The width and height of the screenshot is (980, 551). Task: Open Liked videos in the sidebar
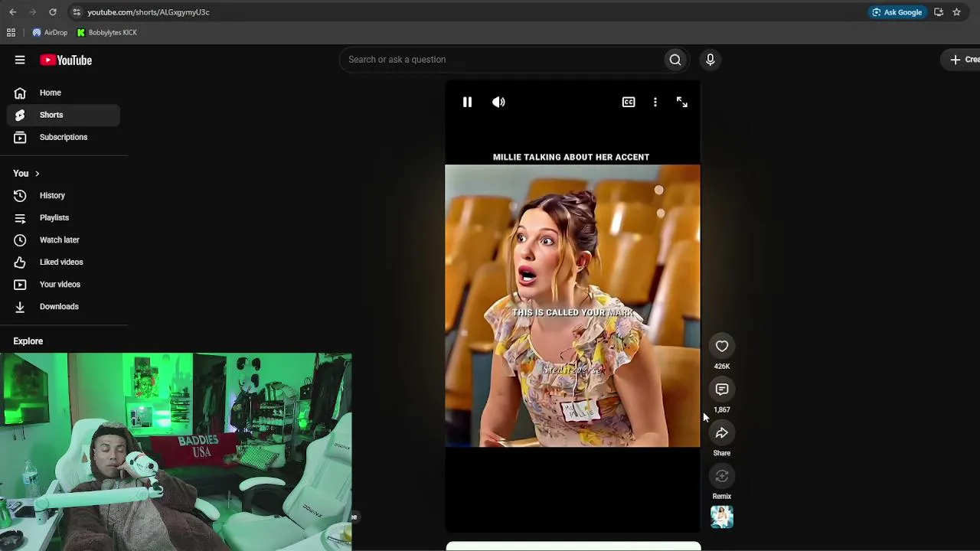point(64,262)
